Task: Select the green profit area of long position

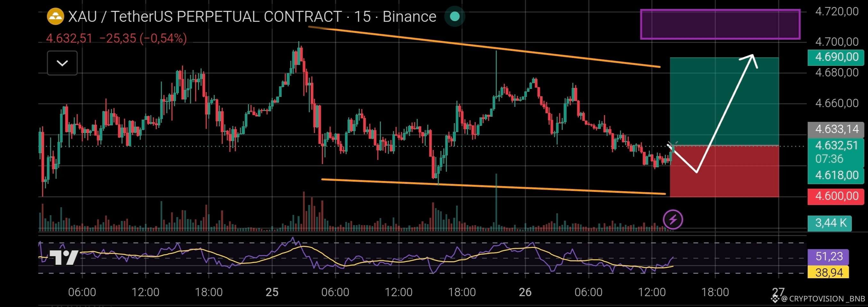Action: [x=724, y=101]
